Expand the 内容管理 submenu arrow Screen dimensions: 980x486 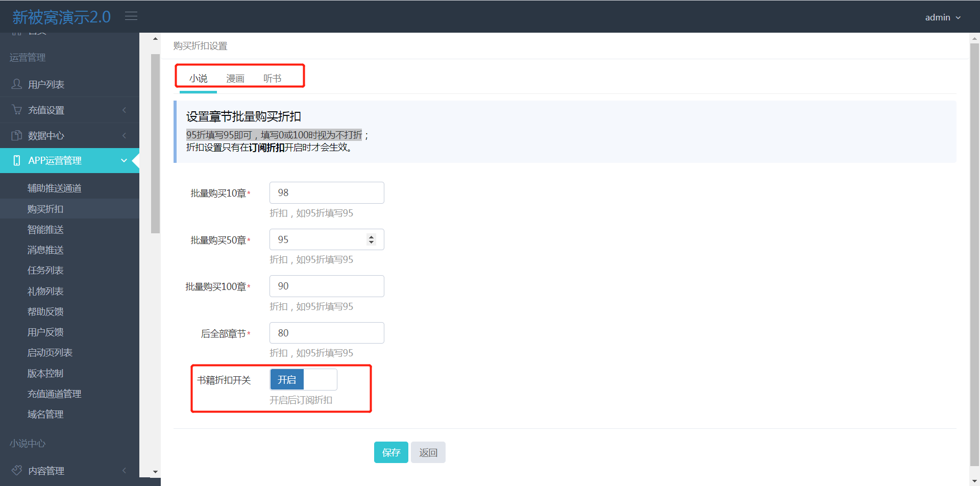tap(124, 470)
